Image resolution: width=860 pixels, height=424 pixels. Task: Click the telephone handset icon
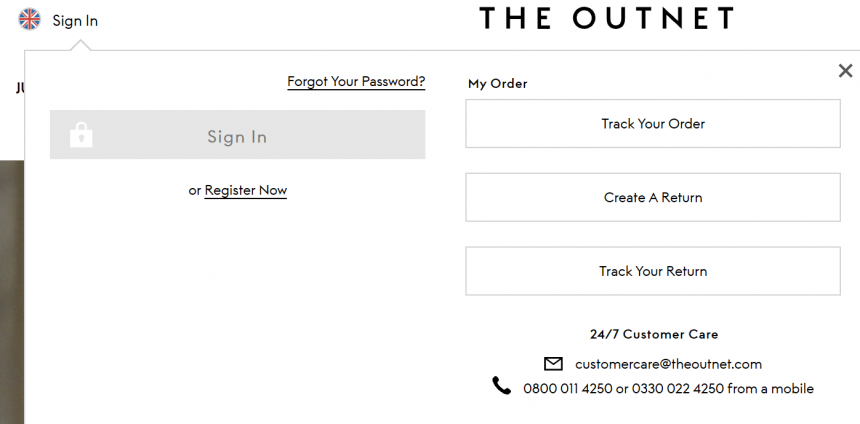click(x=501, y=386)
